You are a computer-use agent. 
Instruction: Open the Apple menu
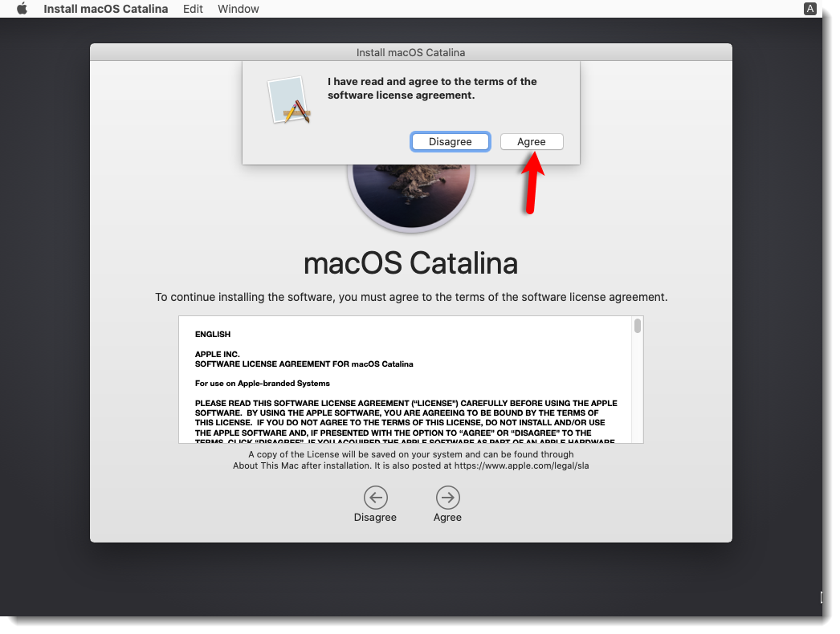click(22, 9)
